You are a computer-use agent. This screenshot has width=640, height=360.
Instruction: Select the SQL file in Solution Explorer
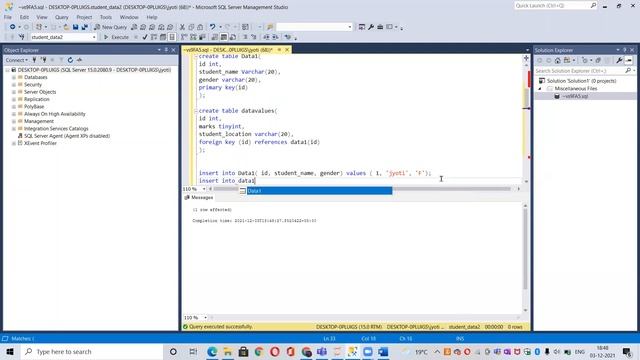point(575,96)
